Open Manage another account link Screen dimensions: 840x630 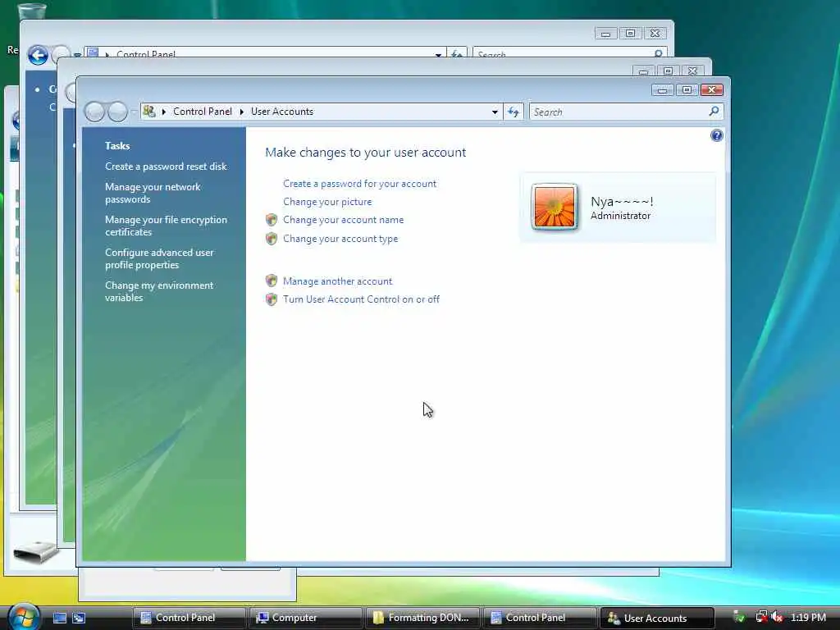pyautogui.click(x=337, y=281)
